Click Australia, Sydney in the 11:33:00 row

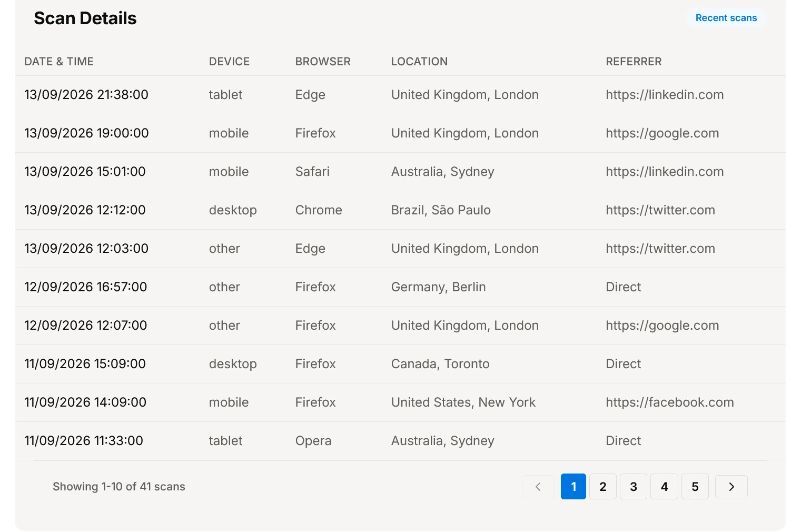click(x=443, y=441)
